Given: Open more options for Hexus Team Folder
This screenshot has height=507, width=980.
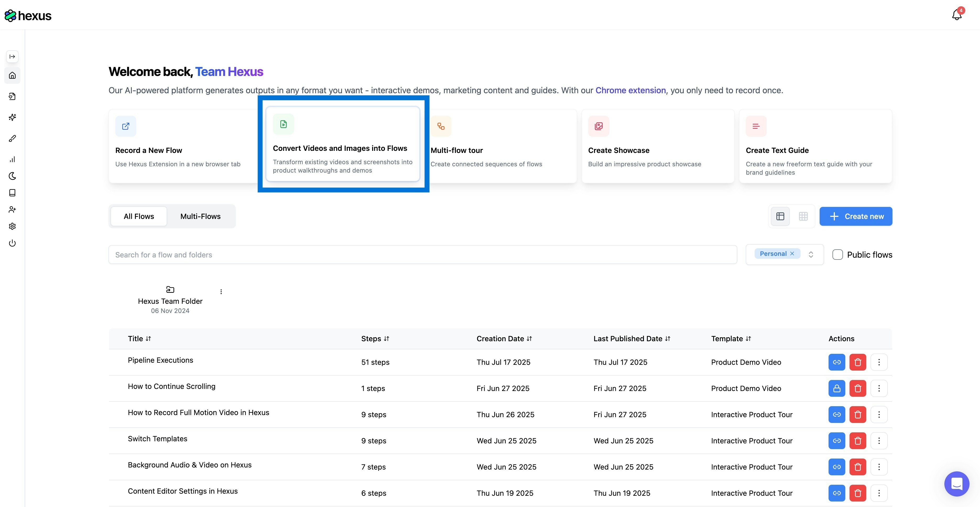Looking at the screenshot, I should 221,292.
